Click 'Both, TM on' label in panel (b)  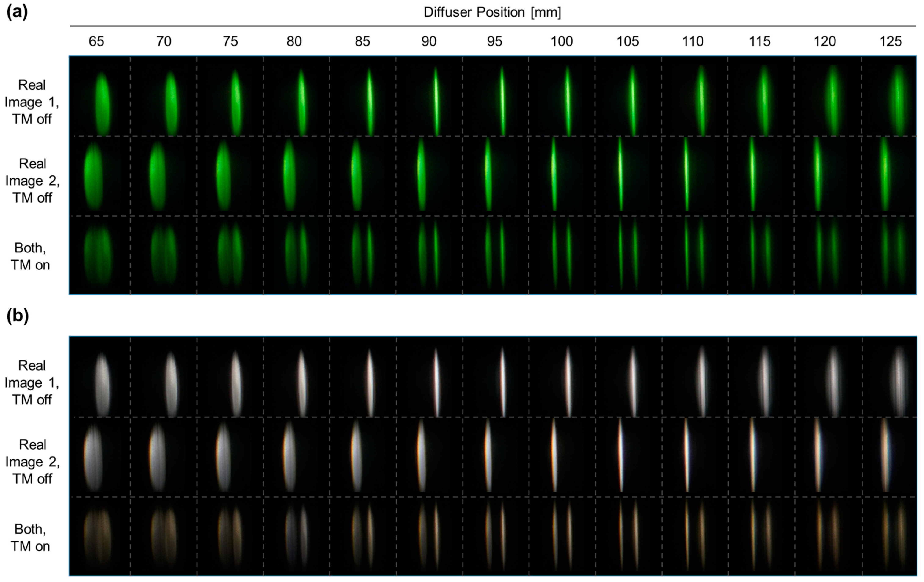tap(30, 538)
